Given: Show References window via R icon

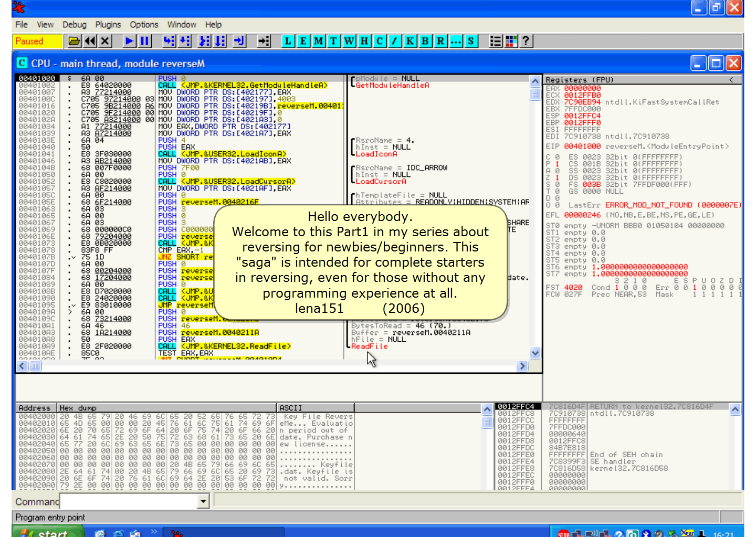Looking at the screenshot, I should 440,41.
